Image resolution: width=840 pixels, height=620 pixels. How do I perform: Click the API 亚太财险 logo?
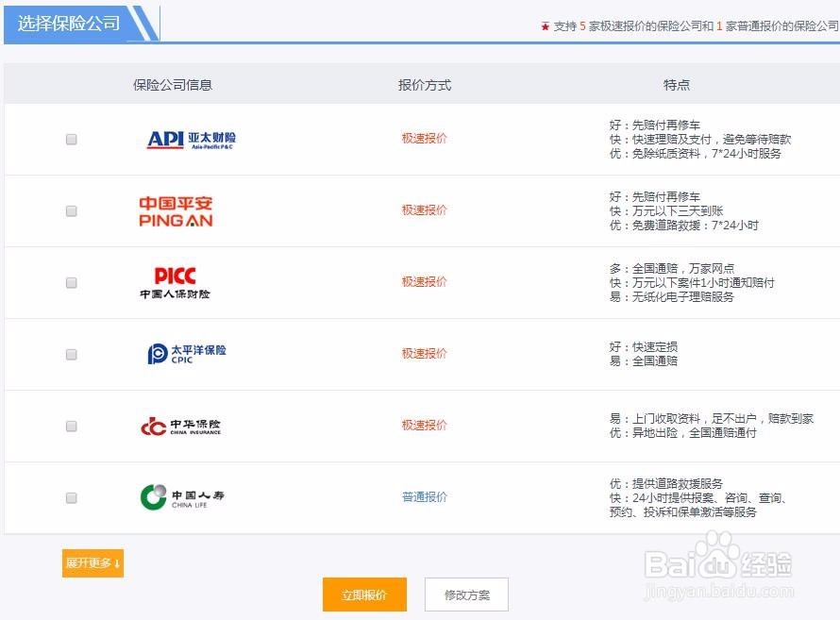click(192, 140)
